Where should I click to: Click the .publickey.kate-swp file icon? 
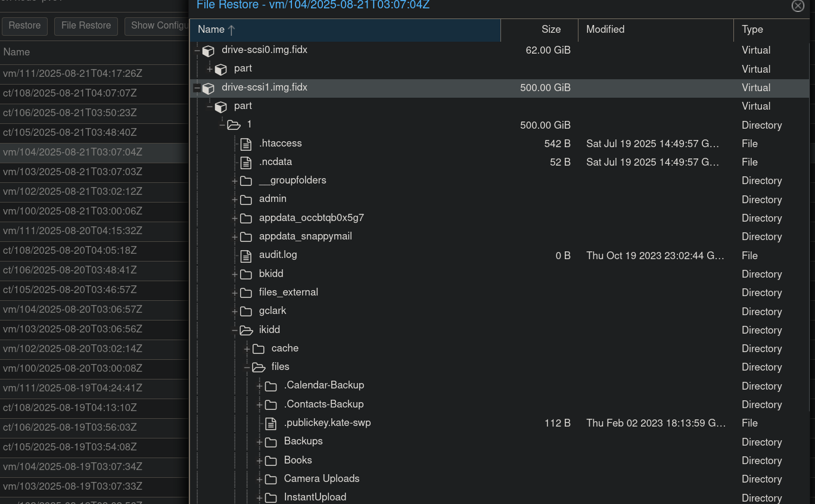270,424
